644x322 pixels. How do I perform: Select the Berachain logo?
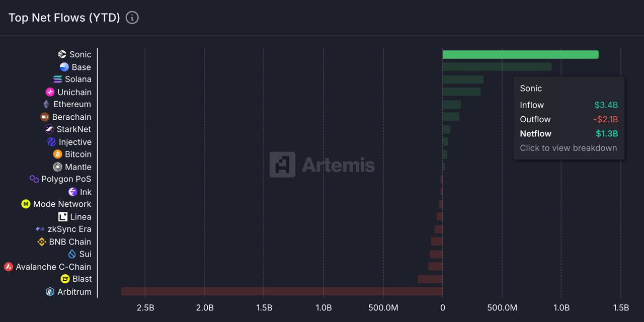tap(45, 117)
